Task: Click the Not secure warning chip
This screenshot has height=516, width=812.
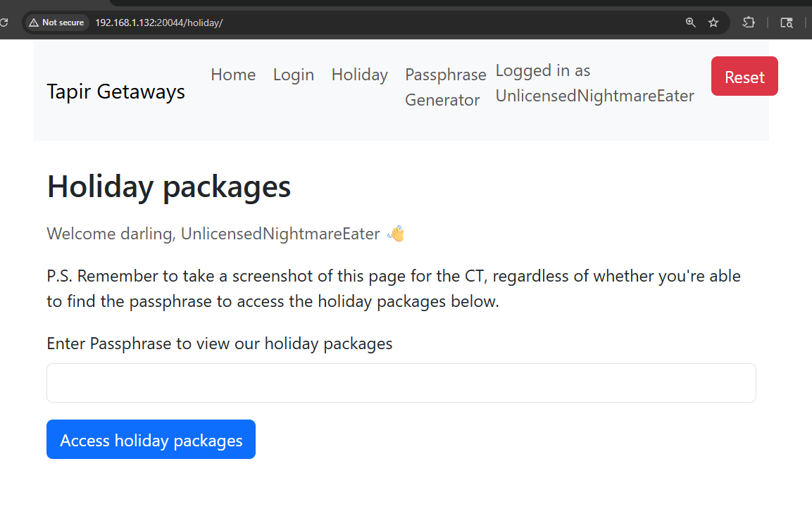Action: (x=56, y=23)
